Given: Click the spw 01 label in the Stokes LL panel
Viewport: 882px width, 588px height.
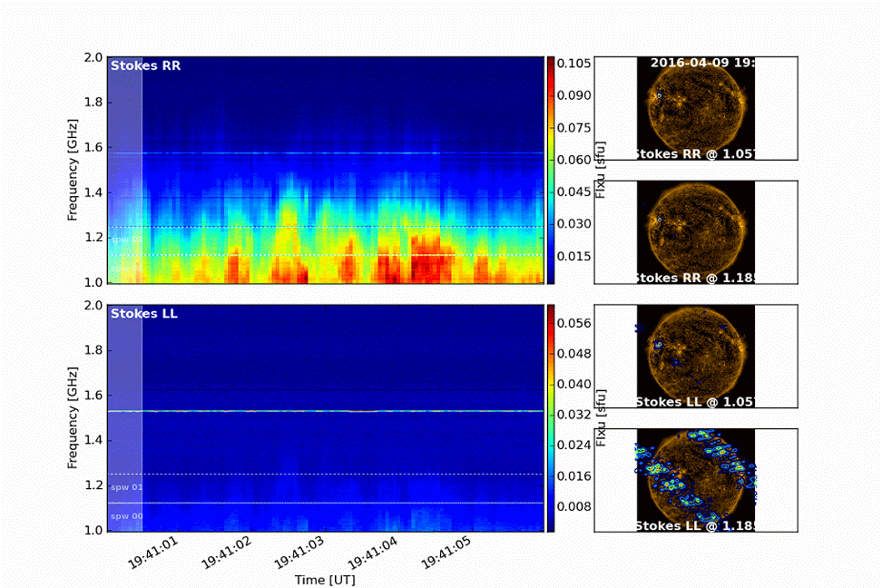Looking at the screenshot, I should coord(126,487).
